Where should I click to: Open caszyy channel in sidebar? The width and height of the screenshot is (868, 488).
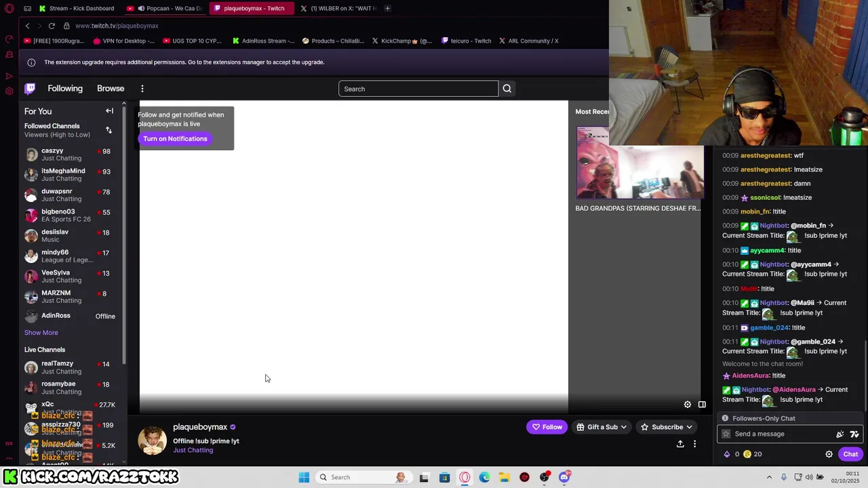(x=68, y=155)
